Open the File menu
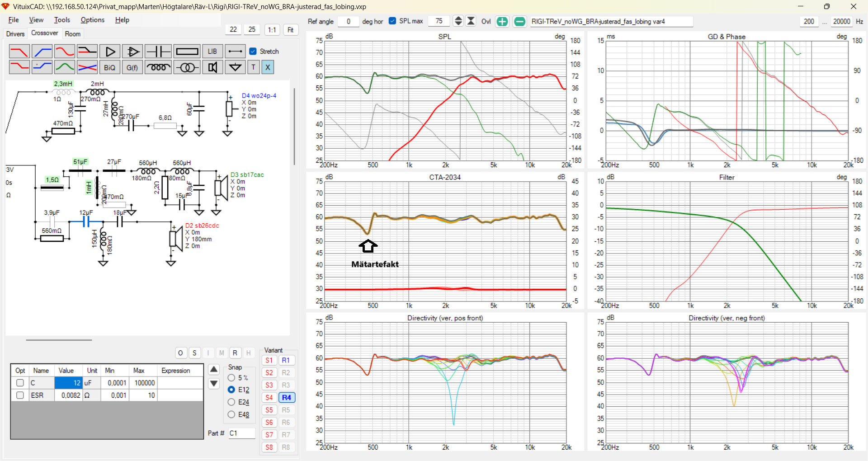 click(x=14, y=20)
